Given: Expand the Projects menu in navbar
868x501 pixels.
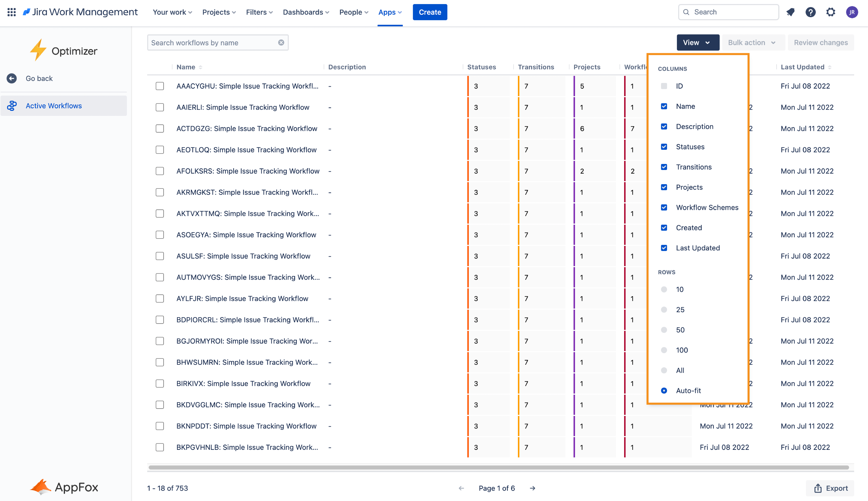Looking at the screenshot, I should tap(219, 12).
